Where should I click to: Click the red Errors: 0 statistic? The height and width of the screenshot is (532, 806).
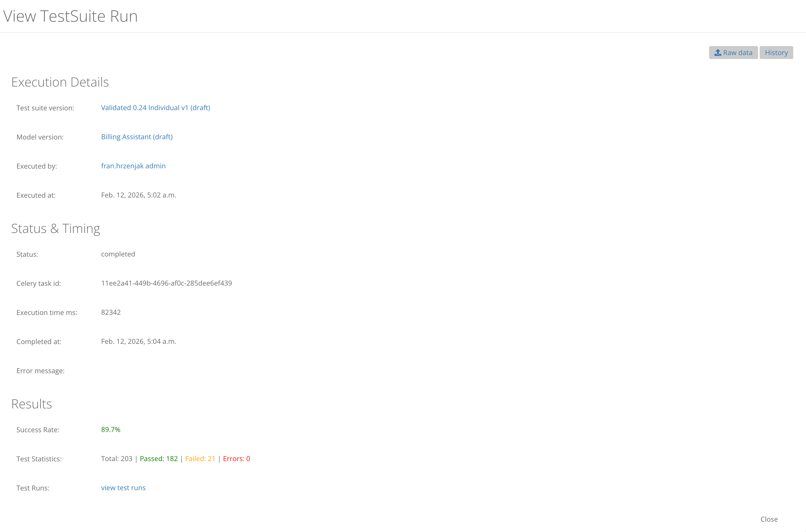click(236, 459)
